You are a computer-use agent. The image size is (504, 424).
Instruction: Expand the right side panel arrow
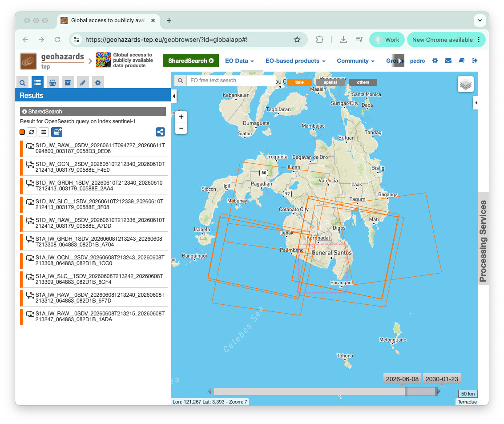476,103
